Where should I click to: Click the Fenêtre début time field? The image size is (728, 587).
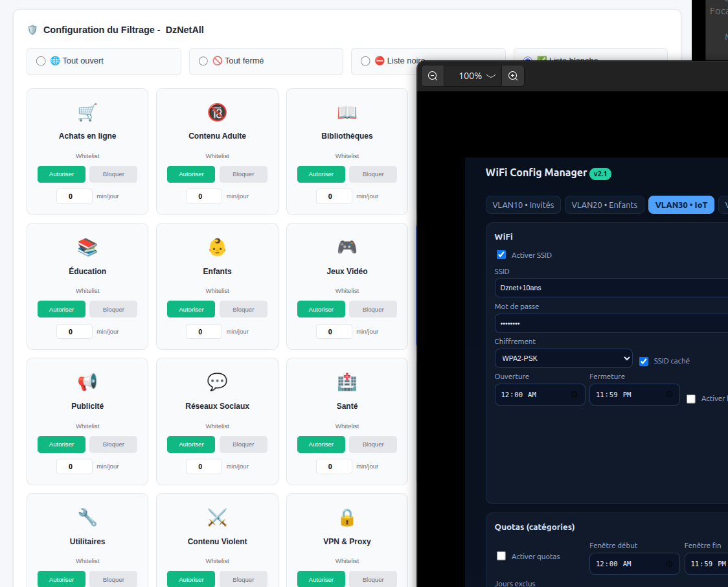pos(634,564)
